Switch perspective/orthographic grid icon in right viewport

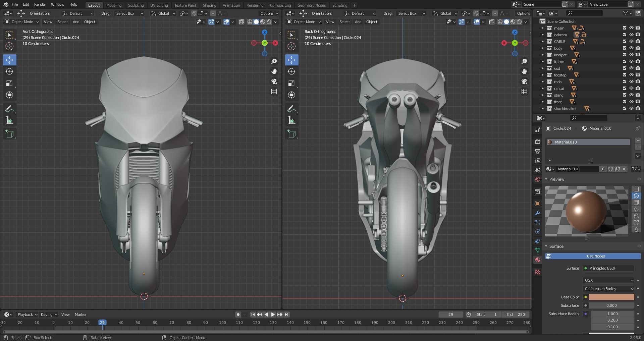pyautogui.click(x=524, y=92)
